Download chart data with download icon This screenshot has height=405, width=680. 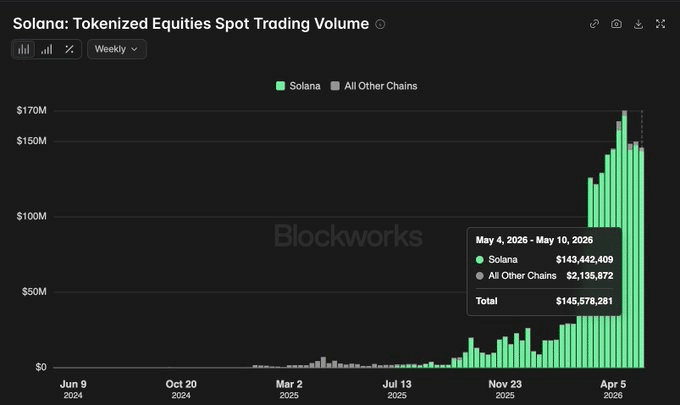[638, 24]
